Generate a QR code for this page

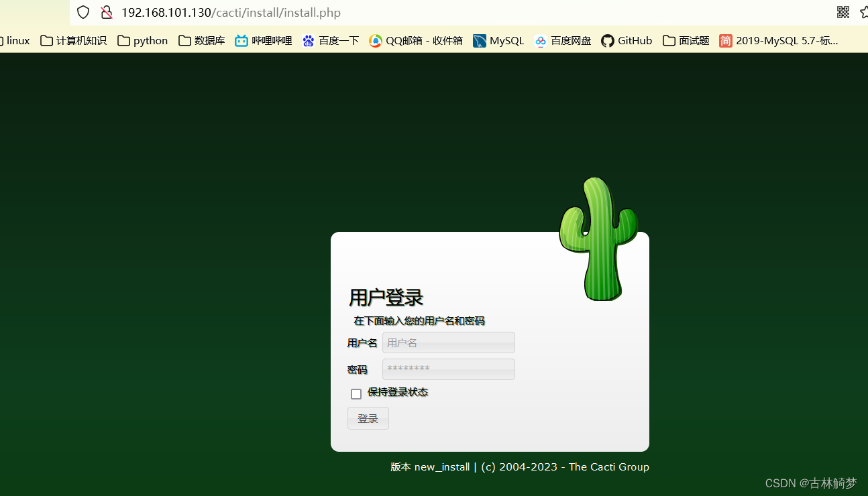click(843, 12)
